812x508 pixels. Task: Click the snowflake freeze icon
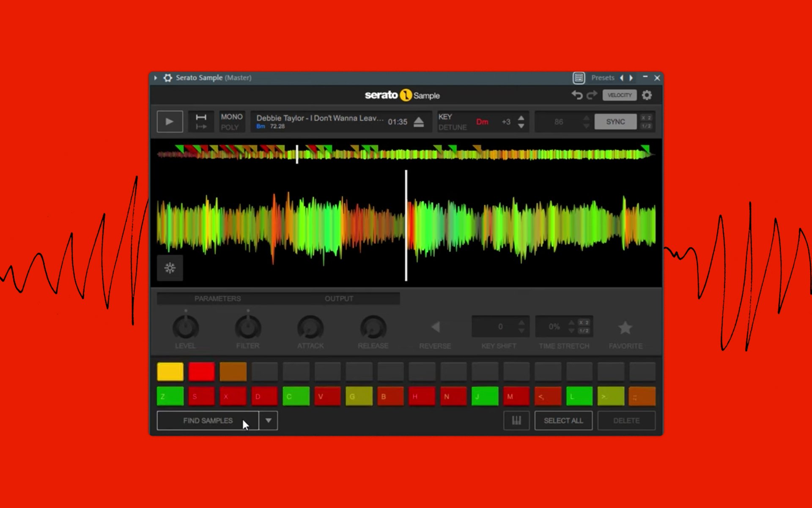click(170, 268)
